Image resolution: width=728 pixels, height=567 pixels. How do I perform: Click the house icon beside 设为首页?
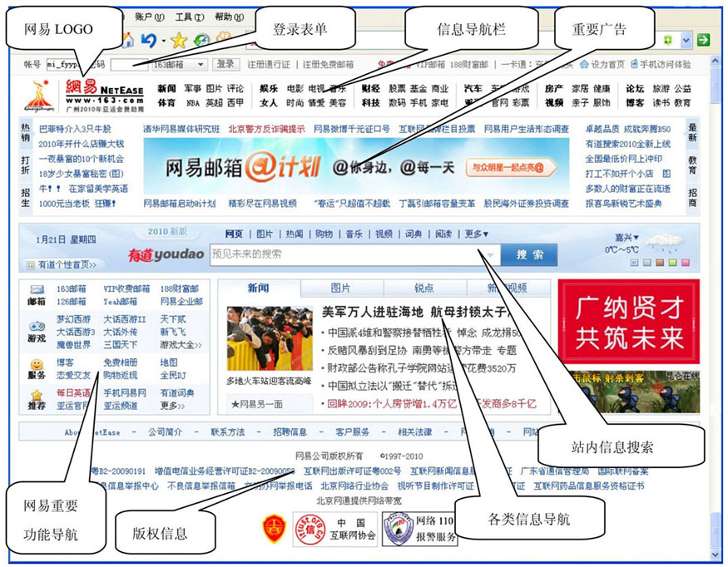coord(584,64)
